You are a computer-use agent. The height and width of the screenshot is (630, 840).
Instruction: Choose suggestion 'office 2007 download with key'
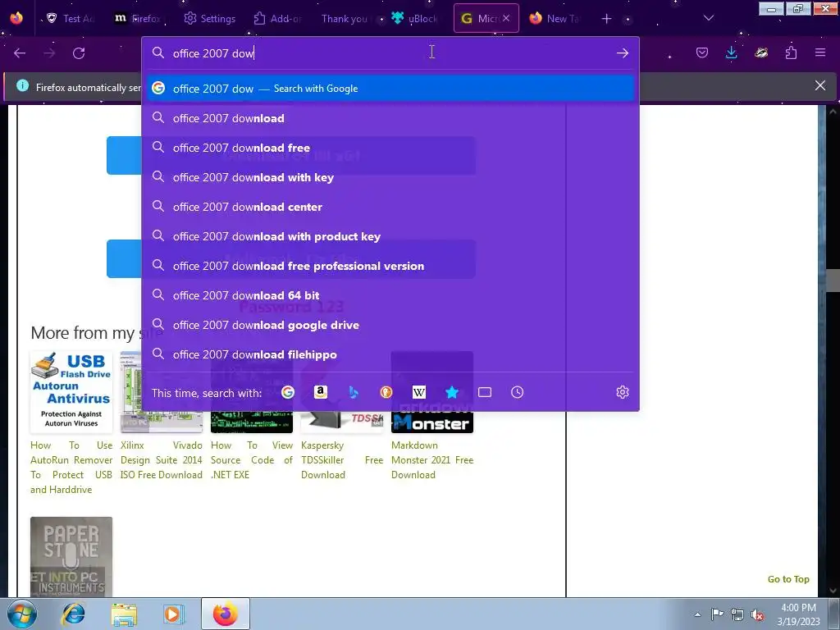(x=390, y=177)
